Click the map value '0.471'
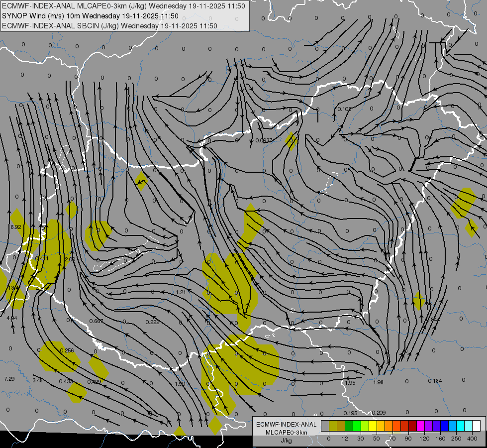This screenshot has height=448, width=487. coord(42,258)
